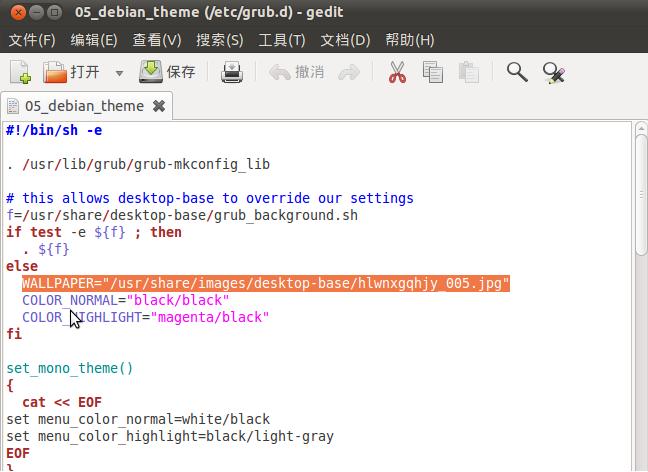The height and width of the screenshot is (472, 648).
Task: Click the grub-mkconfig_lib path line
Action: (x=138, y=164)
